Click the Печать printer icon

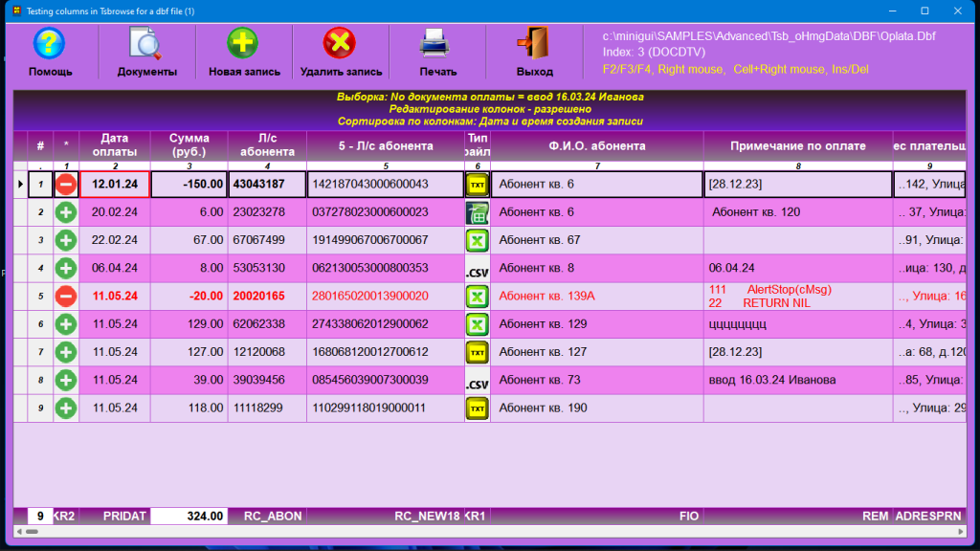tap(434, 44)
